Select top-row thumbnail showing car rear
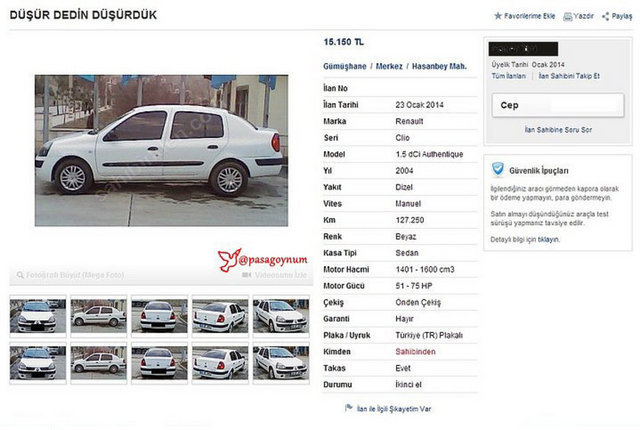640x430 pixels. click(159, 316)
